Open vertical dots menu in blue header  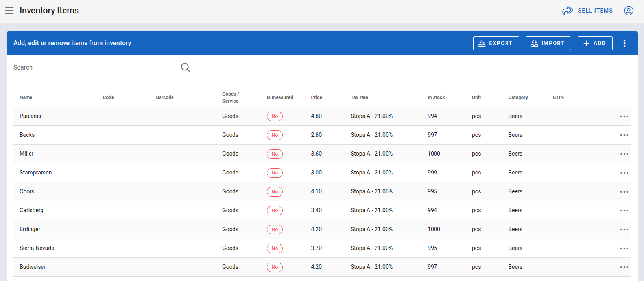[x=624, y=43]
